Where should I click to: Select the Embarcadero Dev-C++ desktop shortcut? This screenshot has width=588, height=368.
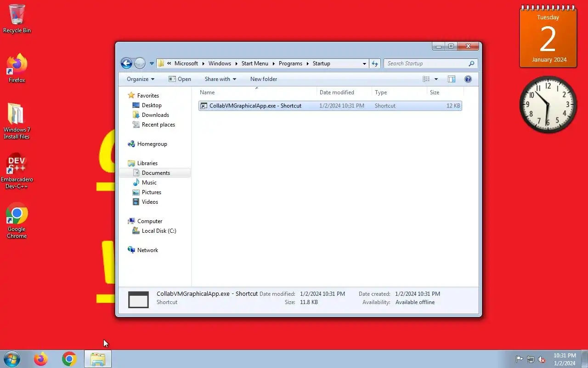pyautogui.click(x=17, y=171)
